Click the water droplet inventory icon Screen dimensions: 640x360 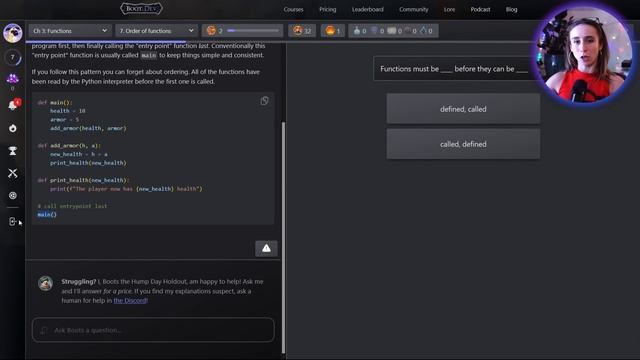tap(423, 31)
